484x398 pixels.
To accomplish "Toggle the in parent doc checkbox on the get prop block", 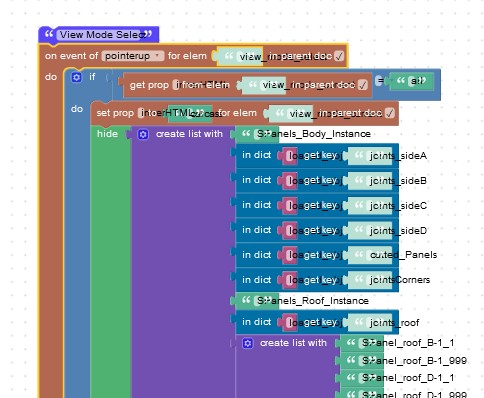I will coord(362,85).
